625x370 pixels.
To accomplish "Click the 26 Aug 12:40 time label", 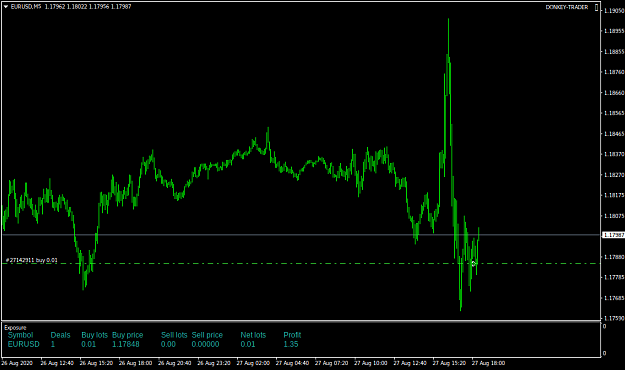I will (57, 363).
